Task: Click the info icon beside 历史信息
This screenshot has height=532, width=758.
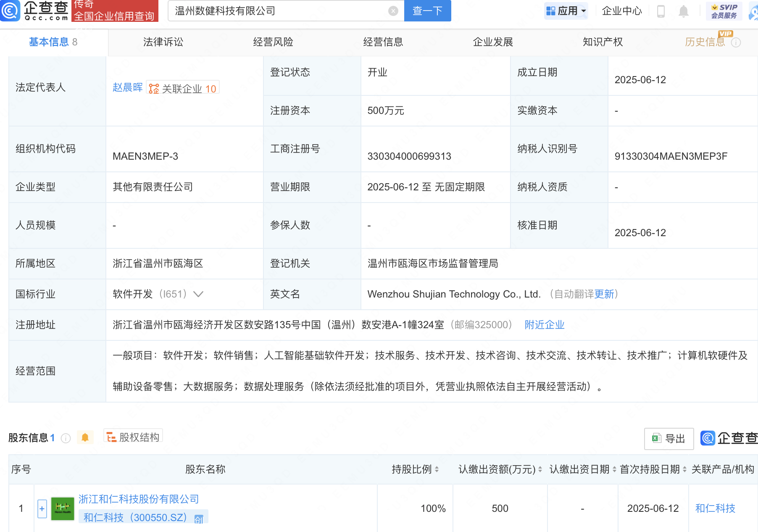Action: point(736,42)
